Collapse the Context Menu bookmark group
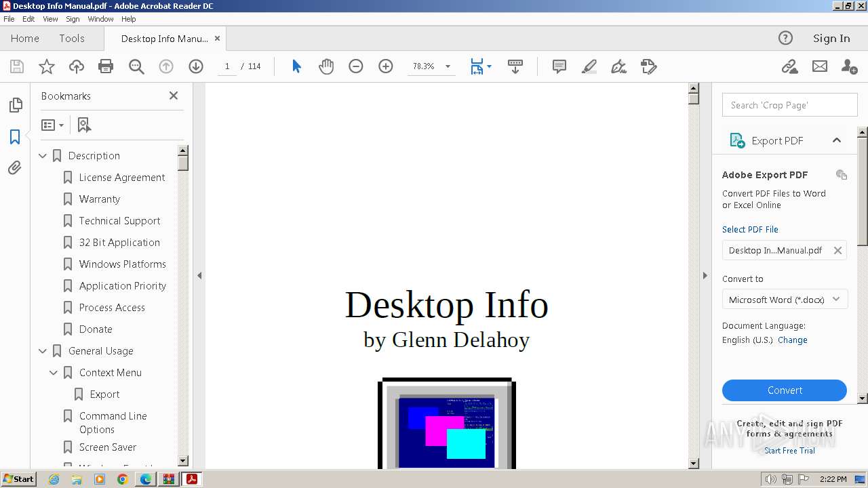Image resolution: width=868 pixels, height=488 pixels. pyautogui.click(x=54, y=373)
